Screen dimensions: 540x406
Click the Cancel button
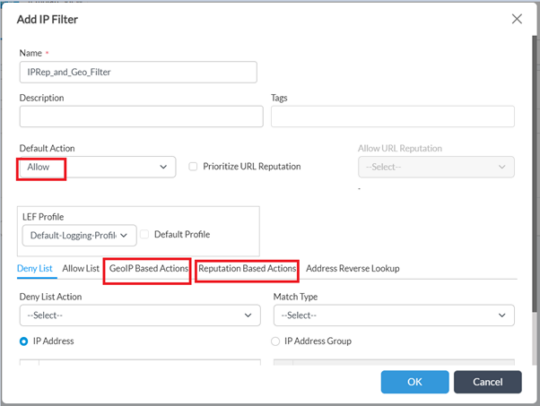coord(488,382)
